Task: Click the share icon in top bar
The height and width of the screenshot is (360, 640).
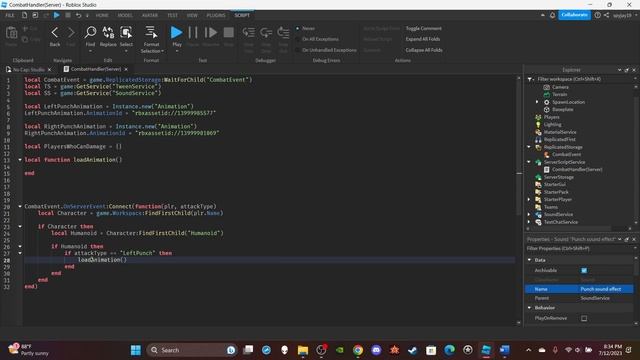Action: tap(607, 15)
